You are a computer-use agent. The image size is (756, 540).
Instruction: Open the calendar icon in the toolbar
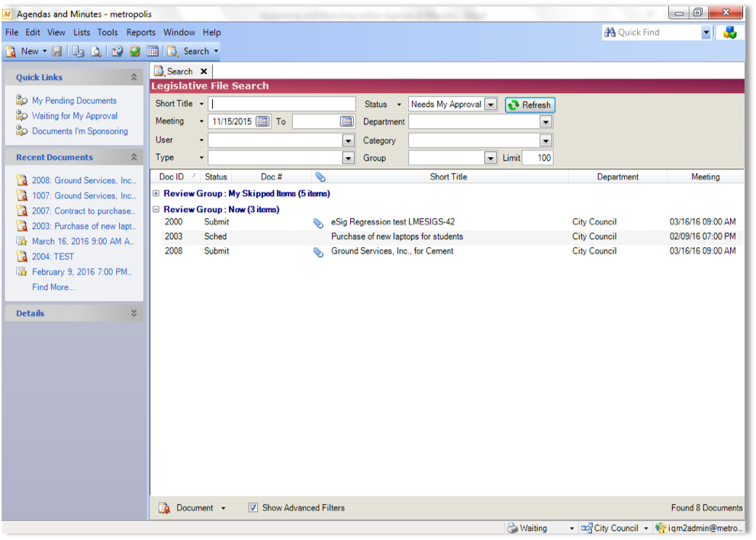click(153, 51)
